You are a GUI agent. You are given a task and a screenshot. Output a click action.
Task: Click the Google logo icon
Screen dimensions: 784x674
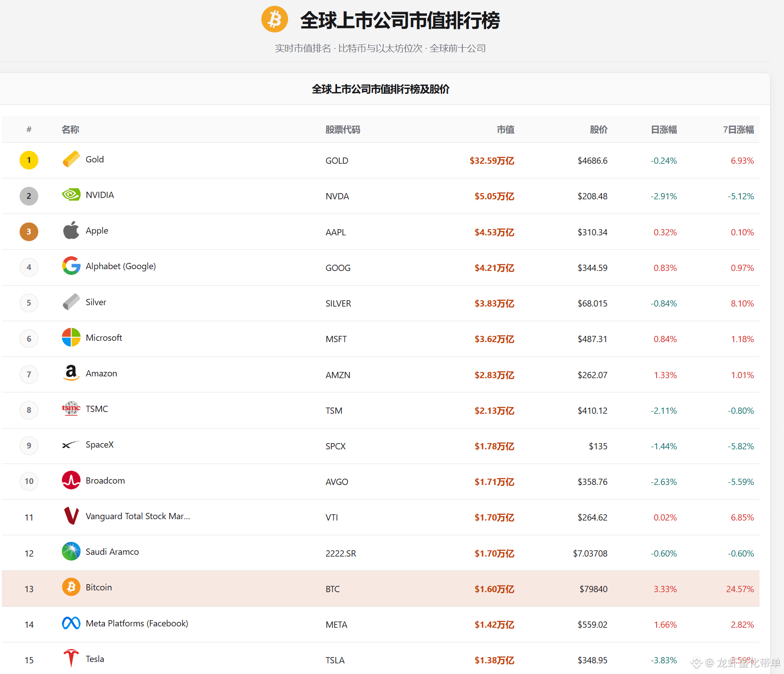click(71, 266)
